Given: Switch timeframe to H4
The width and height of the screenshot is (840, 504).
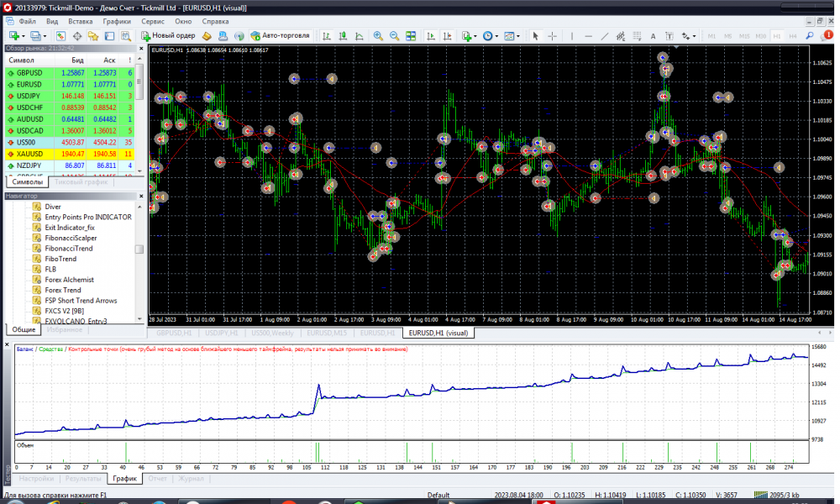Looking at the screenshot, I should [793, 36].
